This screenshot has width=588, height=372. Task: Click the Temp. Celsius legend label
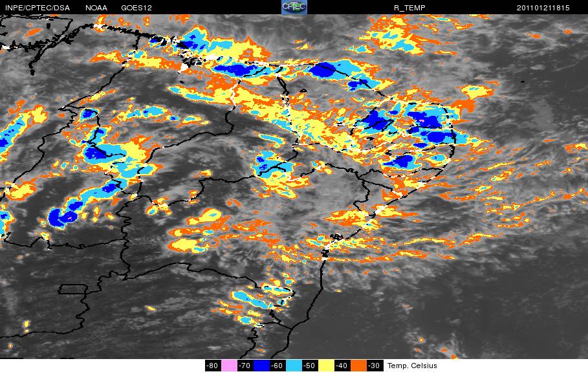pyautogui.click(x=412, y=366)
